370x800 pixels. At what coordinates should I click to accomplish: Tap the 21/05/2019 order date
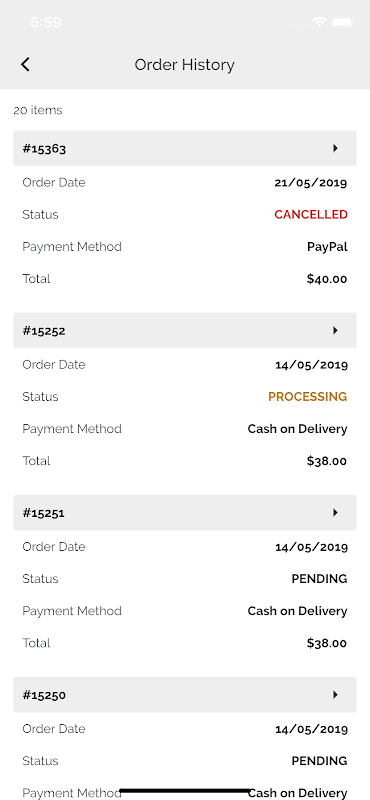(x=311, y=183)
